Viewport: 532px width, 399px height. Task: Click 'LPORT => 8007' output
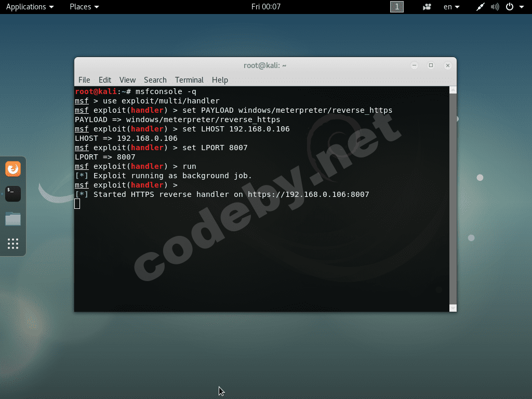pos(105,157)
